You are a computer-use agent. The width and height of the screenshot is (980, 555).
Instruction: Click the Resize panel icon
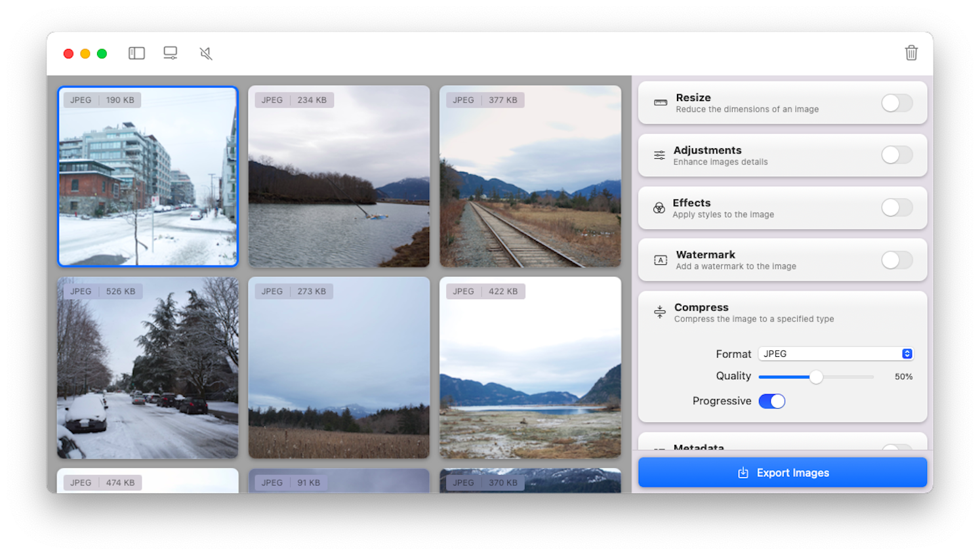tap(660, 103)
